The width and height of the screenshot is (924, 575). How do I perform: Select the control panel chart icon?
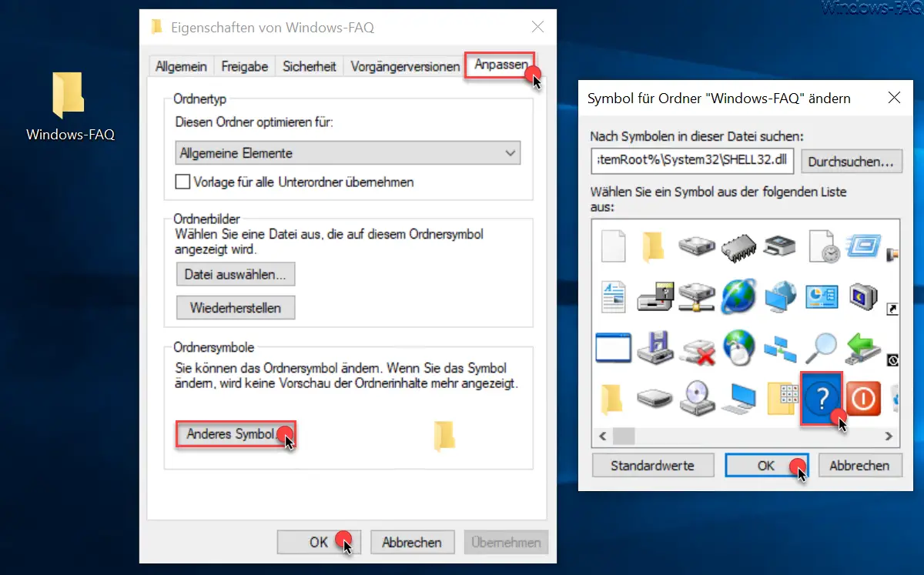[x=822, y=297]
